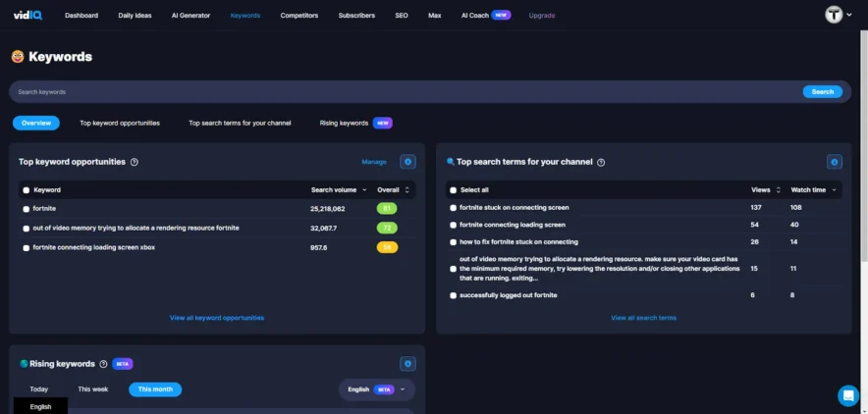The height and width of the screenshot is (414, 868).
Task: Check fortnite connecting loading screen search term
Action: [453, 225]
